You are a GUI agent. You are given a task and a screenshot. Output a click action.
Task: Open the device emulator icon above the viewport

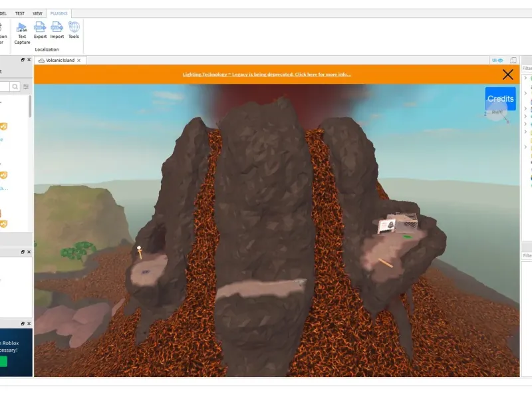click(513, 61)
